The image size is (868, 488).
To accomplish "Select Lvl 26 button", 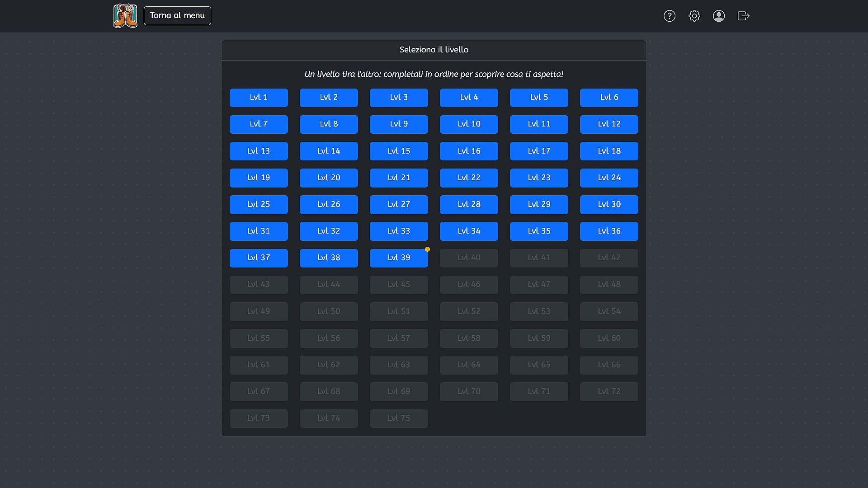I will 329,204.
